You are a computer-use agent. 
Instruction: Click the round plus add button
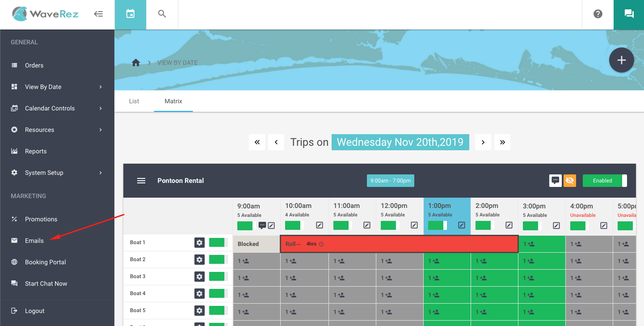(x=621, y=60)
